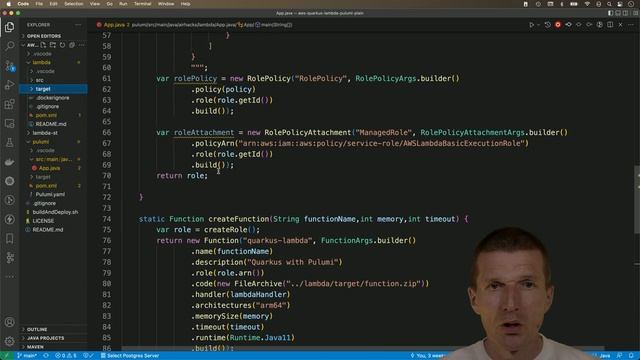
Task: Open the File menu
Action: tap(39, 4)
